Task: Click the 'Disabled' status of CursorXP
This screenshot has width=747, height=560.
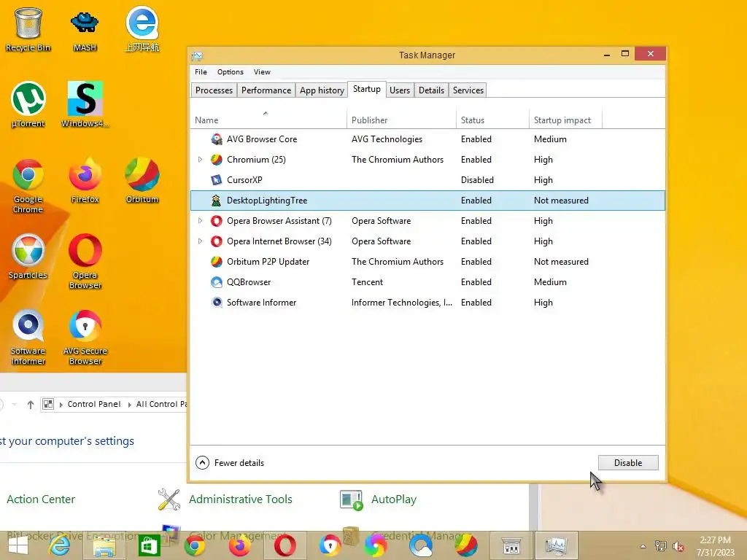Action: 477,180
